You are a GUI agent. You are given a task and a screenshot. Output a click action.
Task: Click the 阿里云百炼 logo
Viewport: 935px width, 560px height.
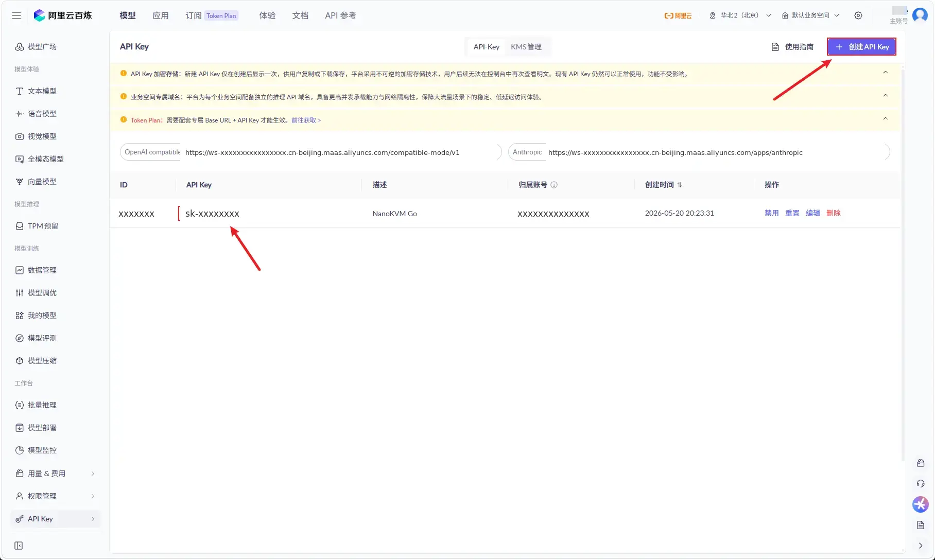[x=63, y=15]
